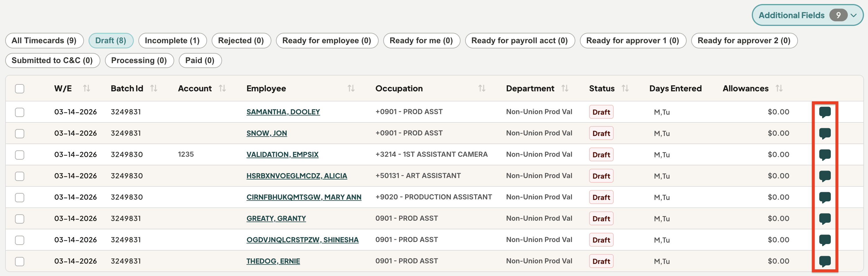Filter by Ready for approver 2 (0)
Viewport: 868px width, 276px height.
tap(744, 41)
